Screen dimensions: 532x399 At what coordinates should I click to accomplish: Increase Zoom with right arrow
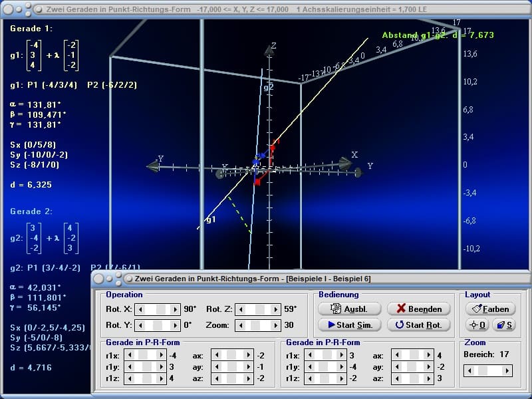click(275, 325)
